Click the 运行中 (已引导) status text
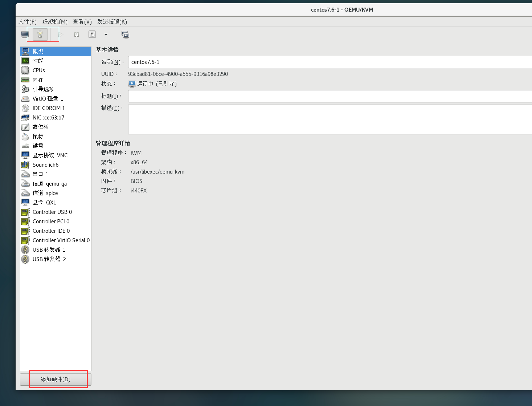 (x=157, y=84)
